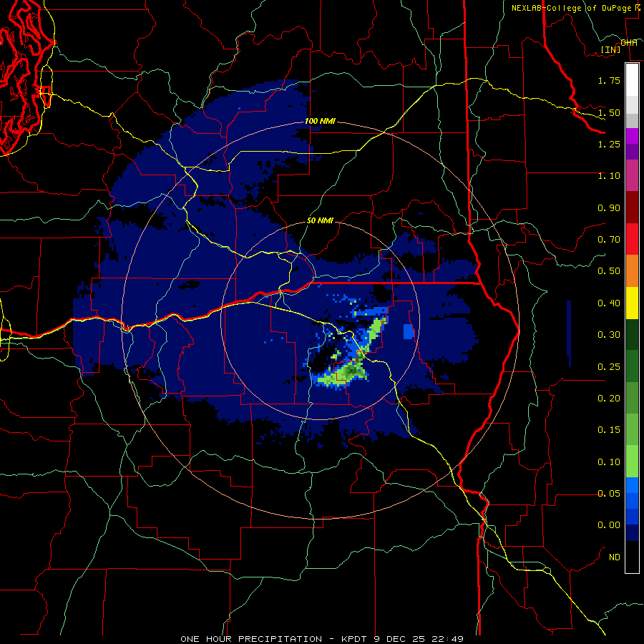644x644 pixels.
Task: Click the 0.70 legend value
Action: [609, 240]
